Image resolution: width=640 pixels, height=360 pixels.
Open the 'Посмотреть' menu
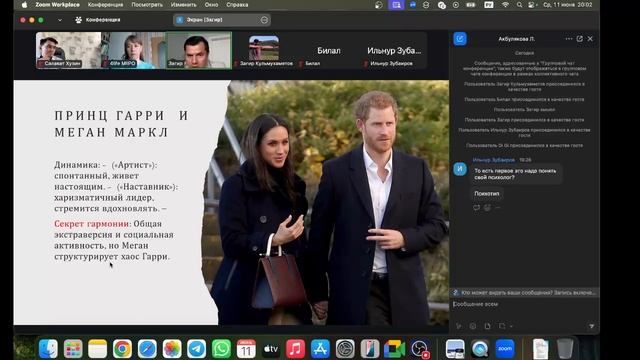[147, 5]
